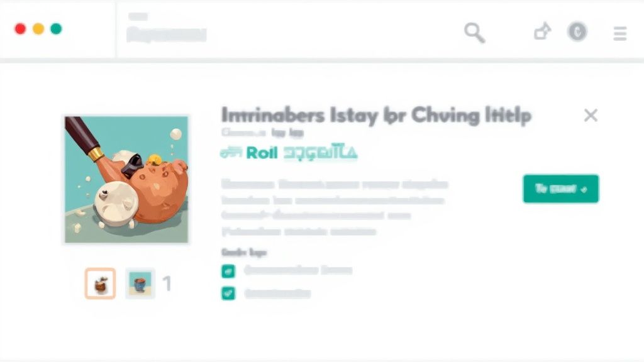Click the green window maximize dot

click(56, 29)
